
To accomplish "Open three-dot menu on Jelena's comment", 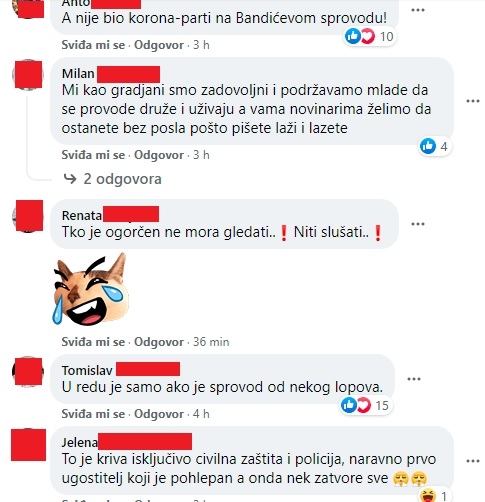I will point(472,461).
